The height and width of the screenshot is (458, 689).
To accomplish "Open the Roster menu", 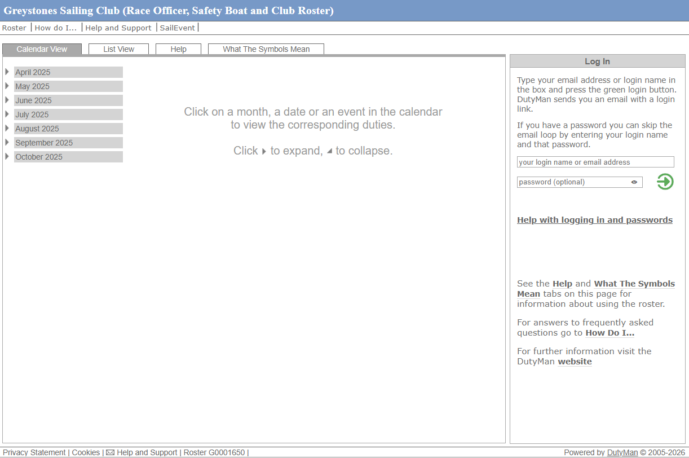I will (14, 28).
